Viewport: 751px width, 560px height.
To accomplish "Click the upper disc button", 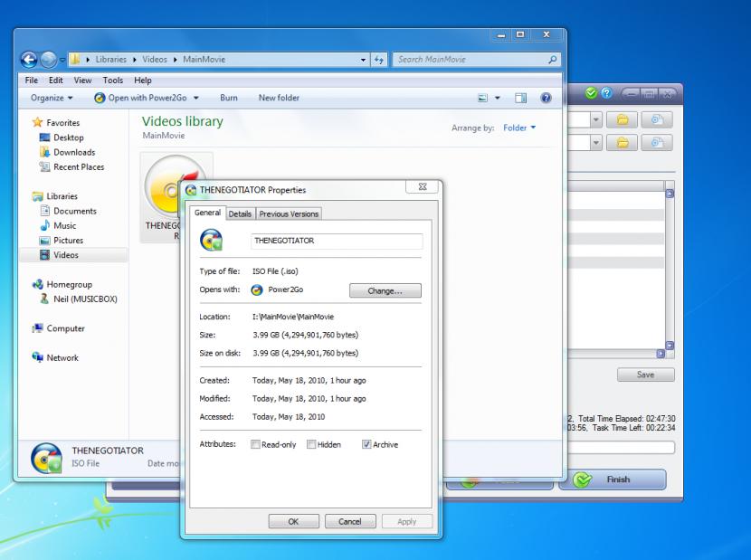I will point(657,119).
